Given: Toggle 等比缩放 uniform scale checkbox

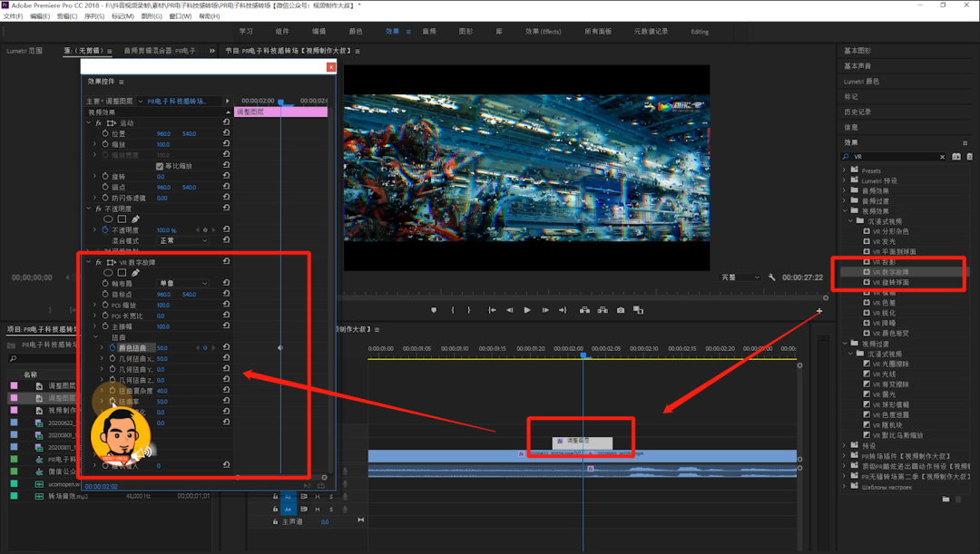Looking at the screenshot, I should [160, 166].
